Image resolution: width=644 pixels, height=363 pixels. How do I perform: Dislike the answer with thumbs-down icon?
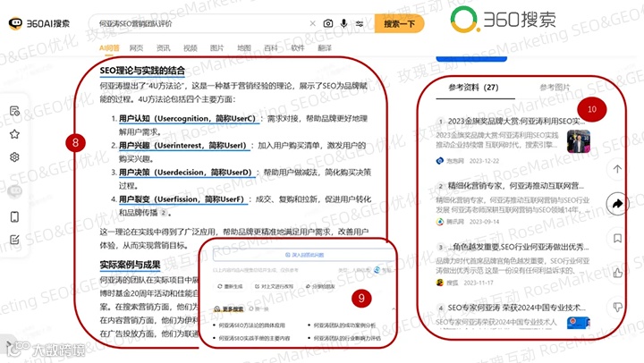(x=617, y=308)
